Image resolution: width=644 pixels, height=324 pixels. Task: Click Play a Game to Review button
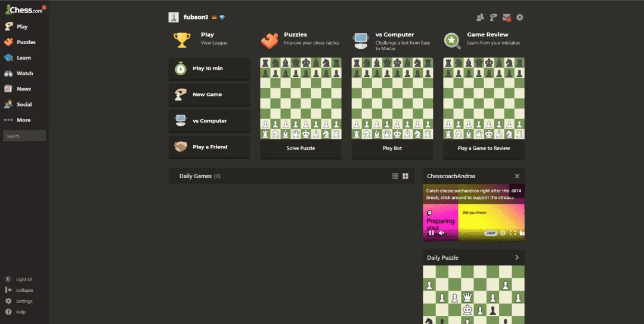(484, 148)
